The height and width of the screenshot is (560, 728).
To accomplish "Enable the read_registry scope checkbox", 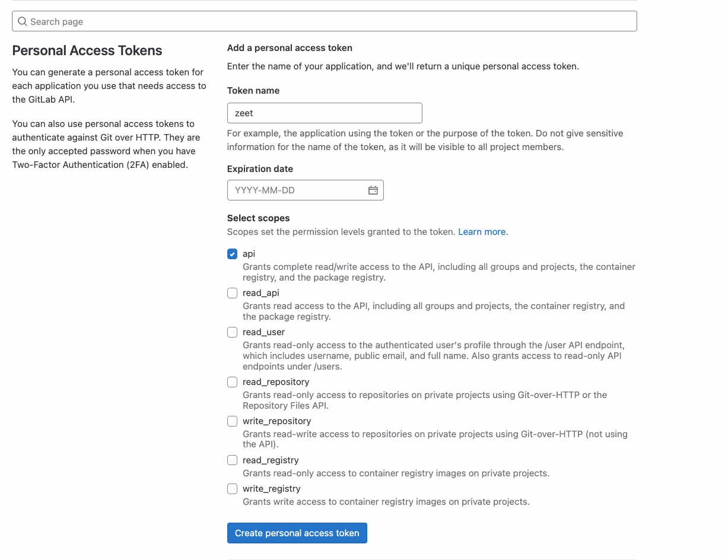I will point(232,460).
